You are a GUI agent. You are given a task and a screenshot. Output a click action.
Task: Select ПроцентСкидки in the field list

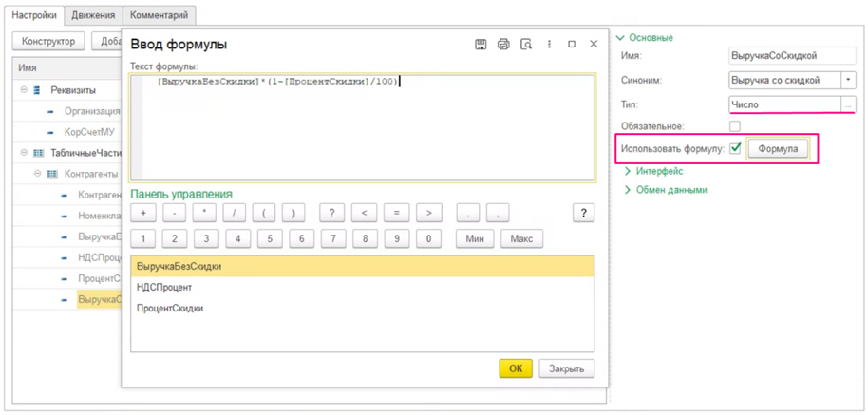pyautogui.click(x=362, y=309)
